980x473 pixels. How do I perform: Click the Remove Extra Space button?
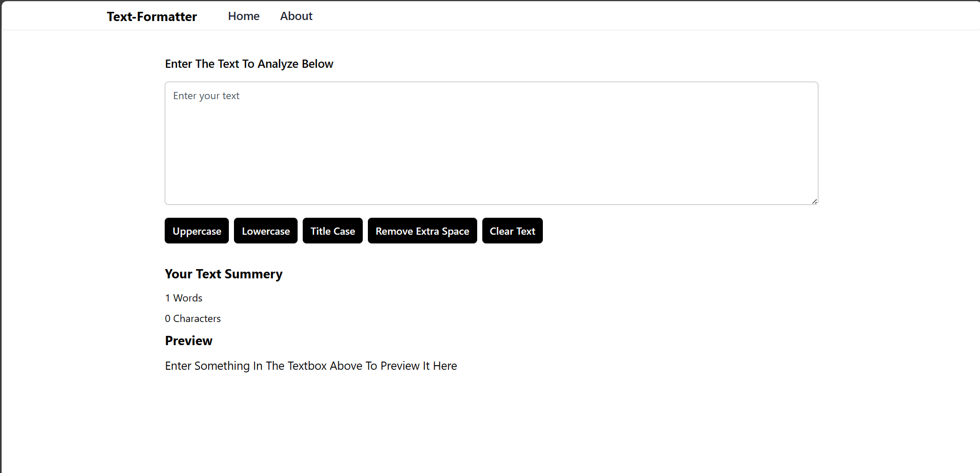coord(422,231)
